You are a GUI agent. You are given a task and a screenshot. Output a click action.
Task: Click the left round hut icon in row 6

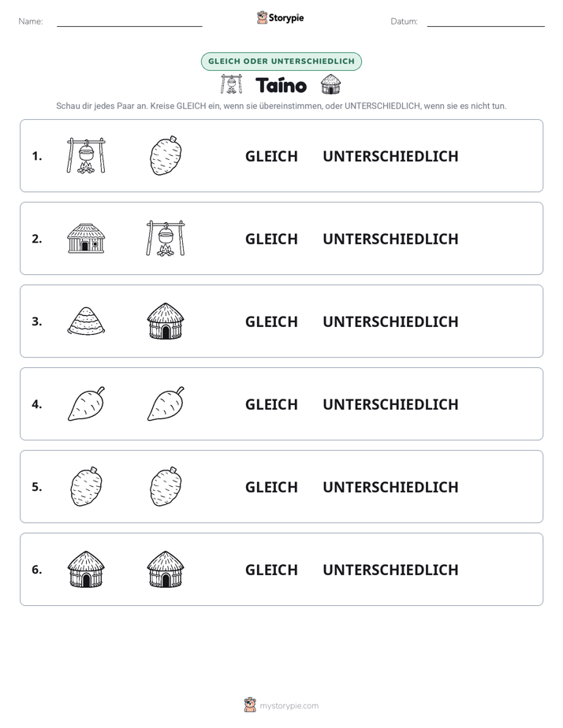86,569
